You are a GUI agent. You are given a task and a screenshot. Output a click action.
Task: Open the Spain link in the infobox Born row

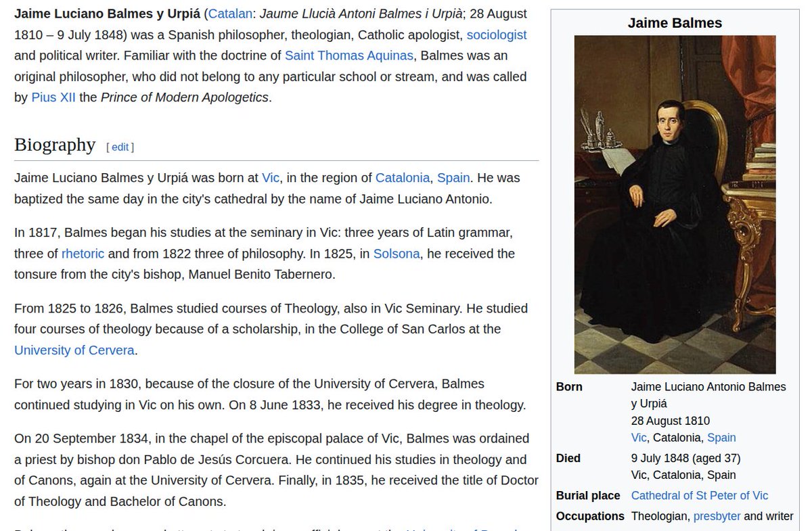point(721,438)
